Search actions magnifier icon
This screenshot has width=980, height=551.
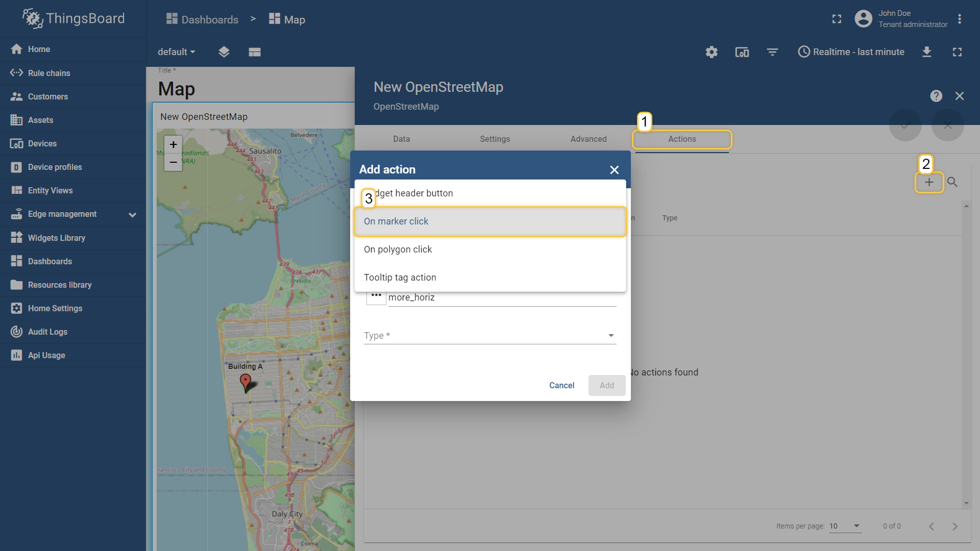(x=952, y=182)
